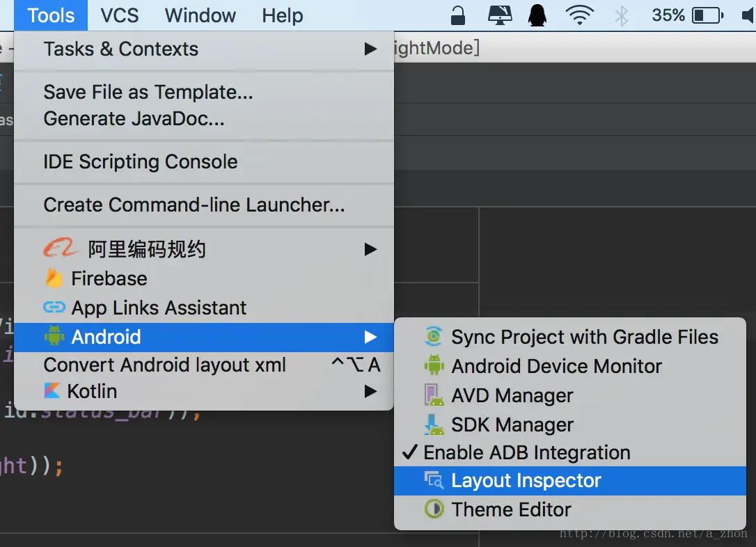Expand the Tasks & Contexts submenu arrow
Viewport: 756px width, 547px height.
[370, 49]
